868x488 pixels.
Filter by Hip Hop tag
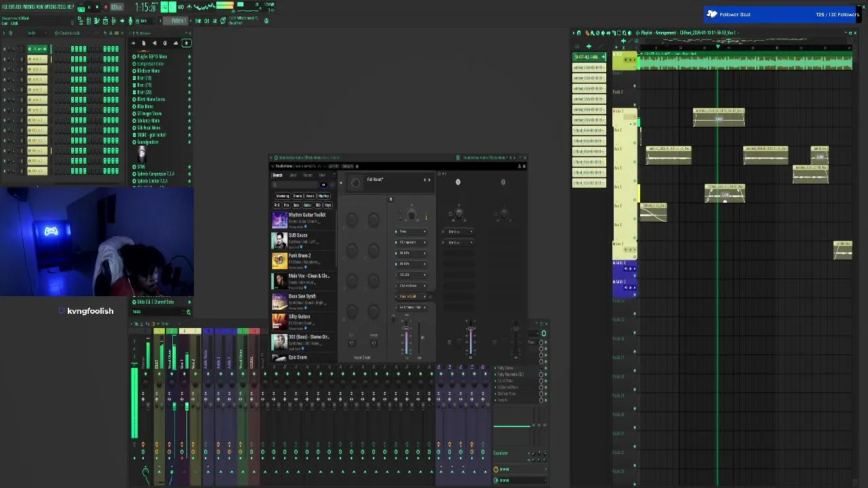tap(323, 196)
